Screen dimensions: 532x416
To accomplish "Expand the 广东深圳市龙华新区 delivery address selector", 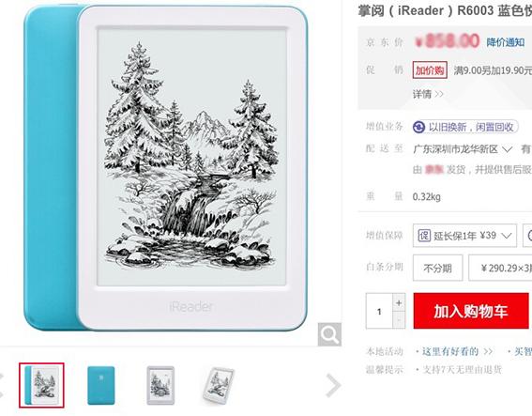I will (x=463, y=148).
